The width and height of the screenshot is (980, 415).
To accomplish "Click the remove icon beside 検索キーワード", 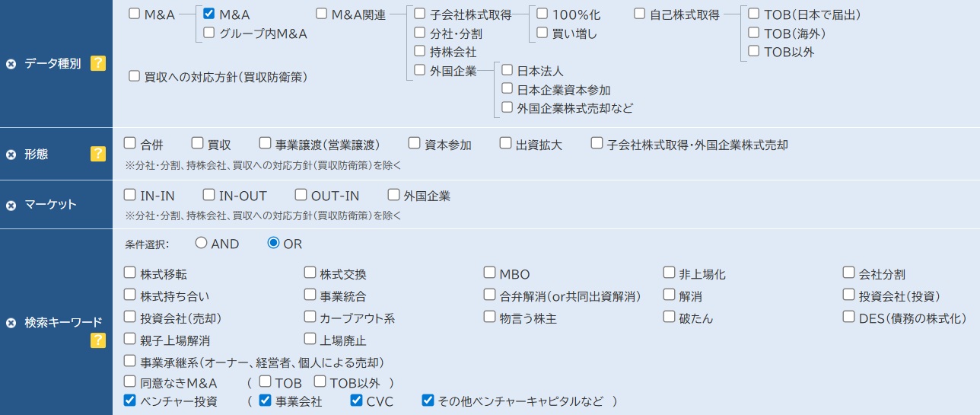I will pyautogui.click(x=11, y=323).
